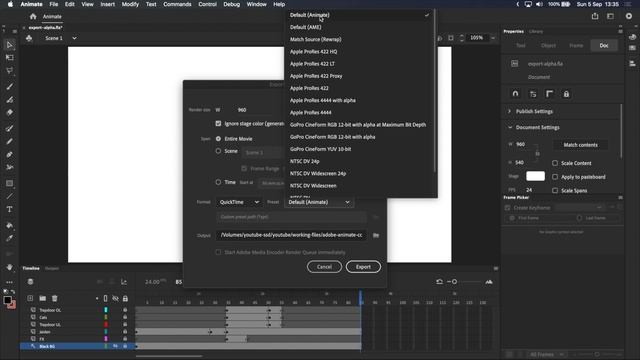
Task: Open the three-dot edit toolbar menu
Action: point(9,282)
